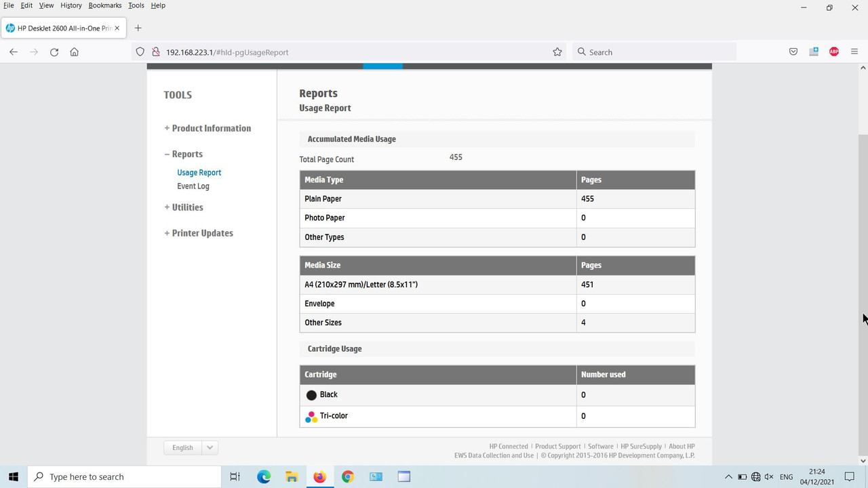Click the Other Sizes row label
Viewport: 868px width, 488px height.
(323, 323)
